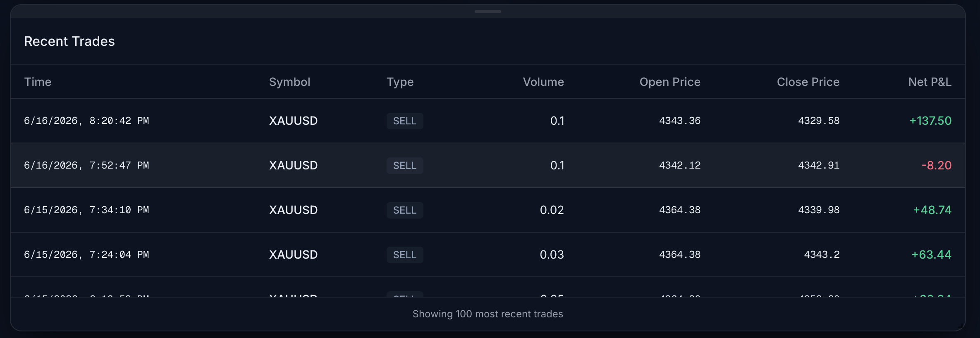Click the +63.44 net P&L value
Image resolution: width=980 pixels, height=338 pixels.
coord(931,255)
